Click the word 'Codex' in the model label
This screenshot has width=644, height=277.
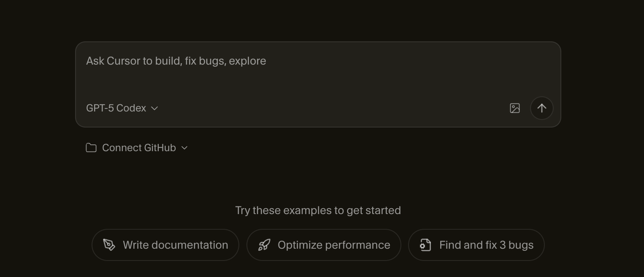tap(131, 108)
